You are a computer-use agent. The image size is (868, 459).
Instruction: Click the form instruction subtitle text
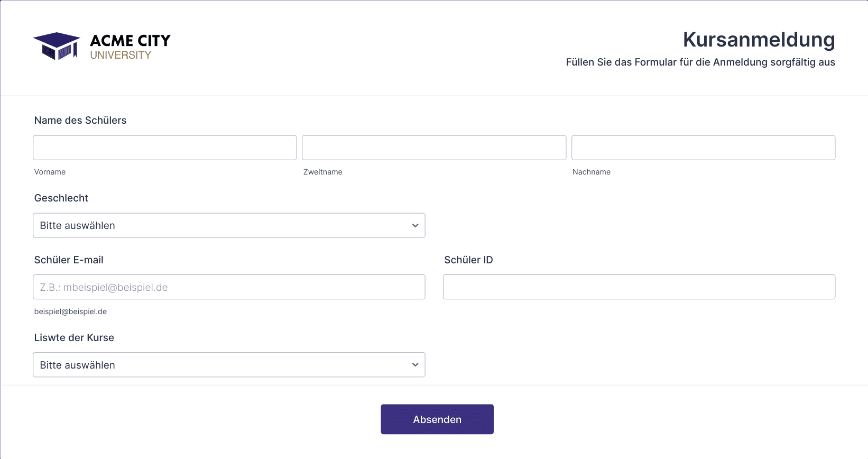(x=700, y=62)
